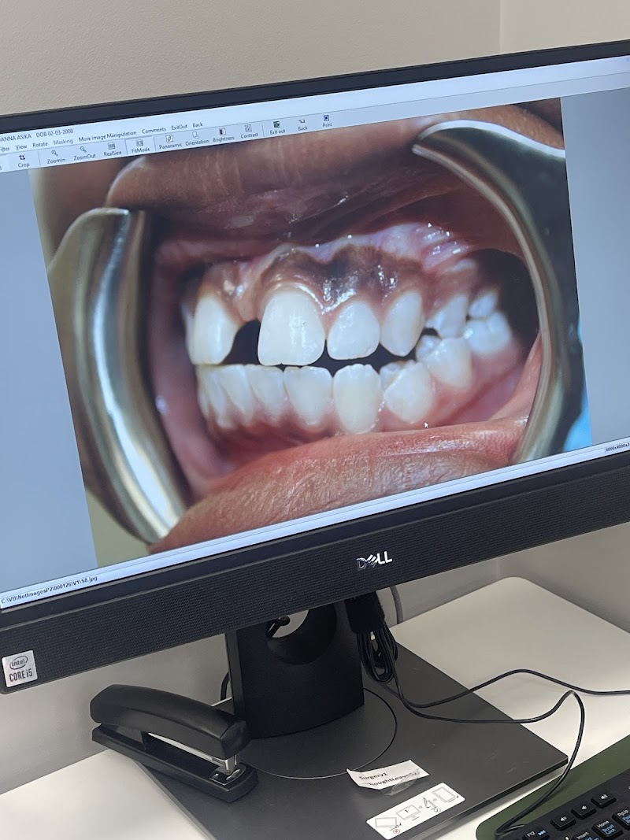Select the Crop tool

tap(23, 162)
